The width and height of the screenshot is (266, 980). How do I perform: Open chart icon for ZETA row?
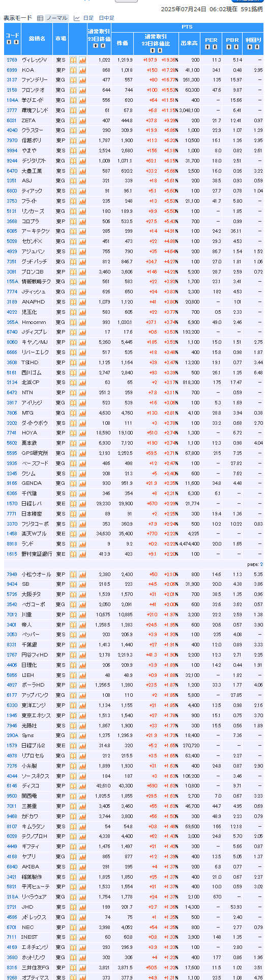point(82,121)
